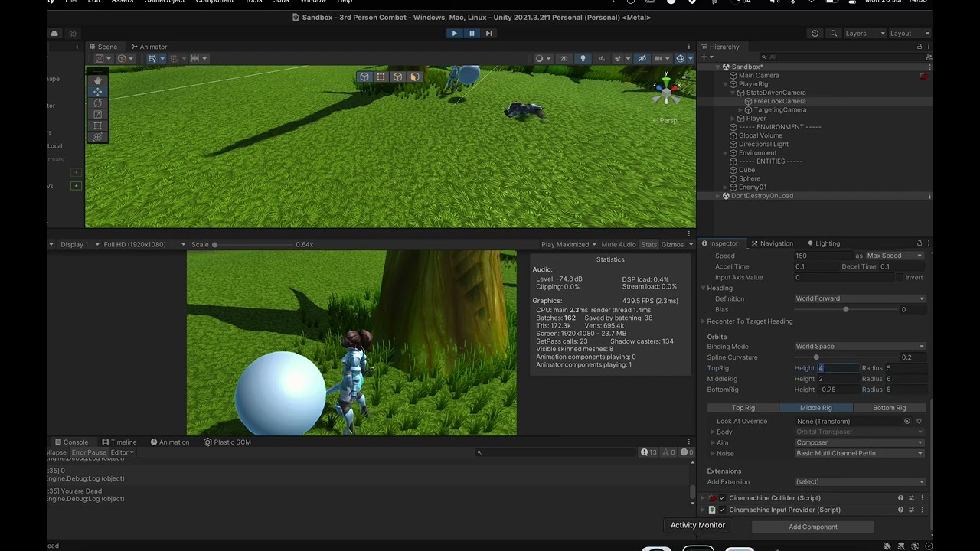Select the Rect tool in Scene tools
Viewport: 980px width, 551px height.
coord(97,126)
